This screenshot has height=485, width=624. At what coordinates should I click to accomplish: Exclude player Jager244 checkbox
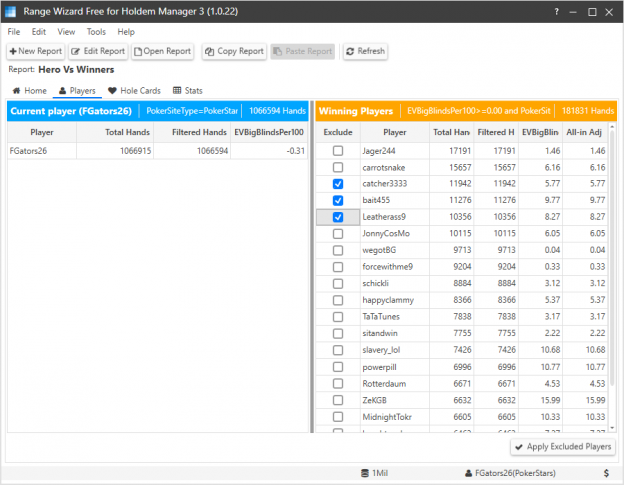click(338, 151)
